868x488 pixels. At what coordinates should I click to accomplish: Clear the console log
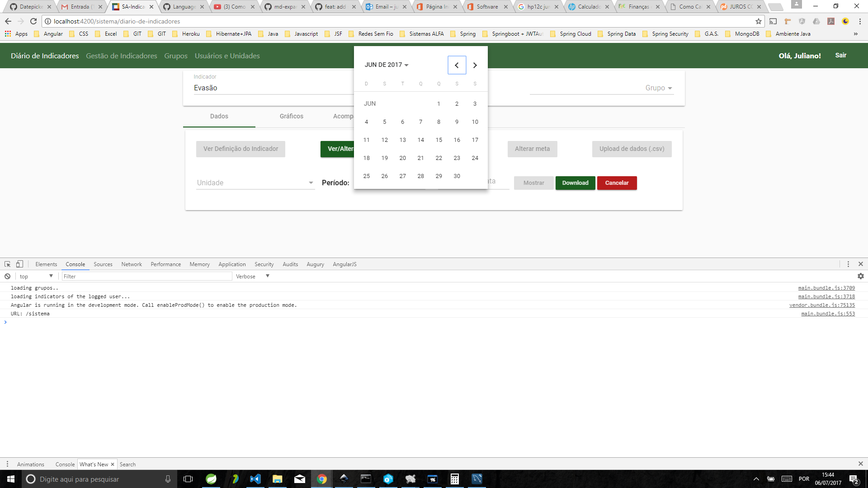(7, 277)
